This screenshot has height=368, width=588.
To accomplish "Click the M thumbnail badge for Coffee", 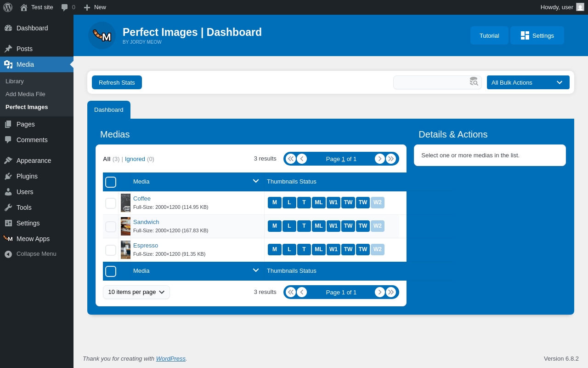I will click(275, 202).
